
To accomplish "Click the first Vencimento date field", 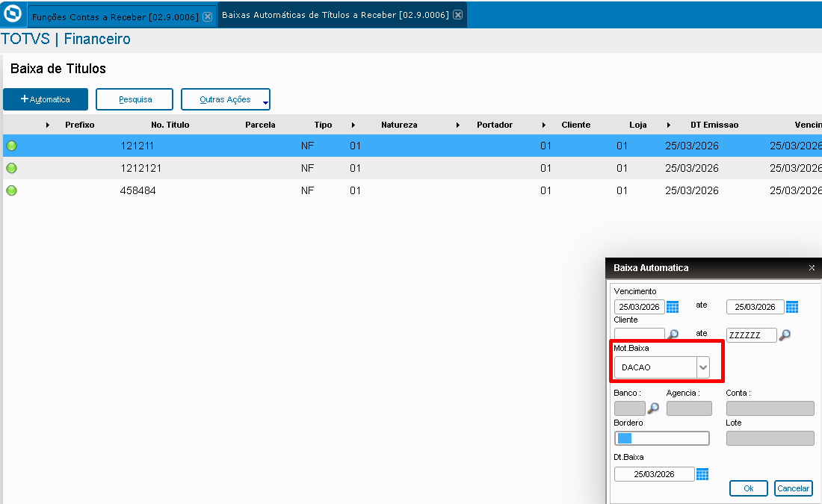I will pos(640,307).
